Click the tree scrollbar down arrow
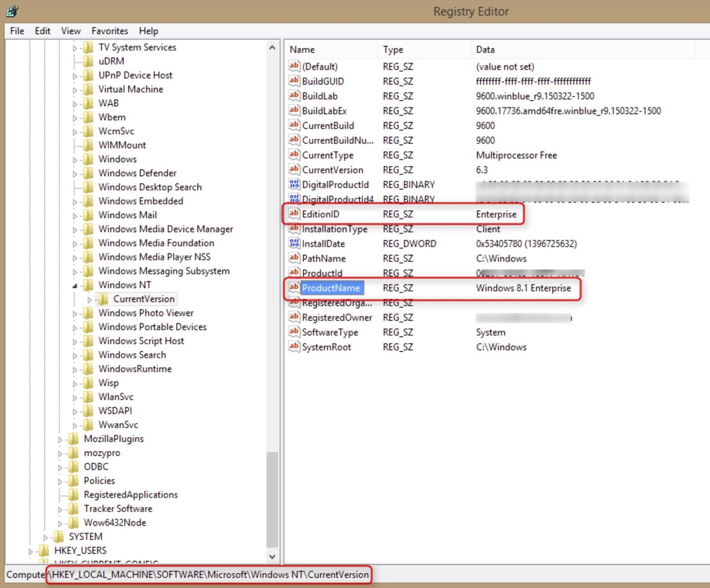Viewport: 710px width, 588px height. click(x=272, y=556)
